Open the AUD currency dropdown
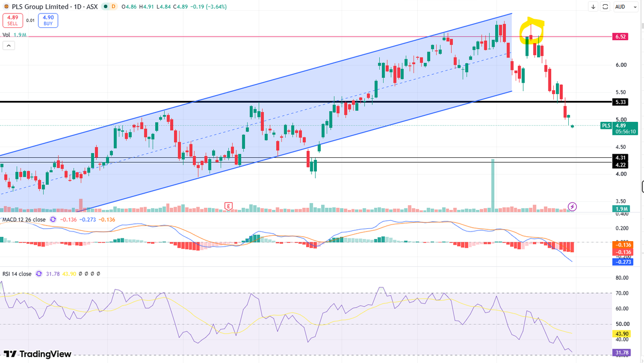The image size is (644, 363). [626, 6]
